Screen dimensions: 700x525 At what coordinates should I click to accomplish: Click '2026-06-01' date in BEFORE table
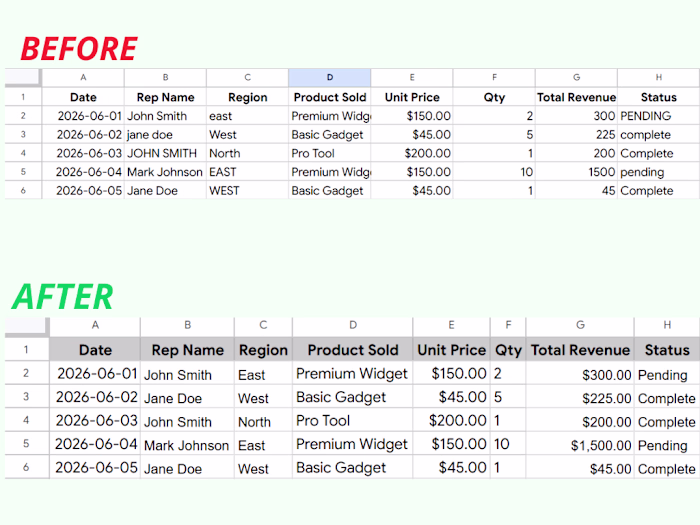tap(83, 116)
